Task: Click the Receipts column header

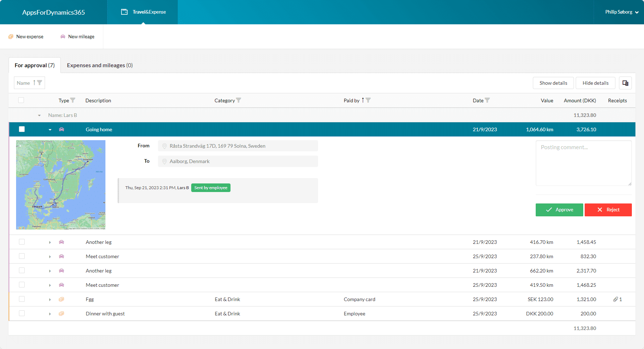Action: click(x=618, y=100)
